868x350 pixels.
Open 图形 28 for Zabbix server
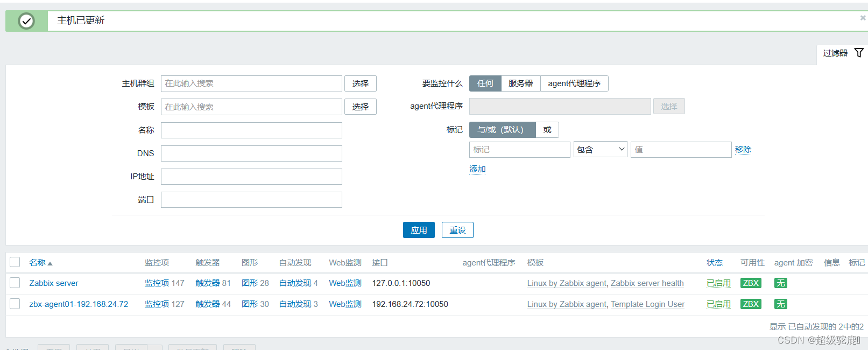coord(250,283)
